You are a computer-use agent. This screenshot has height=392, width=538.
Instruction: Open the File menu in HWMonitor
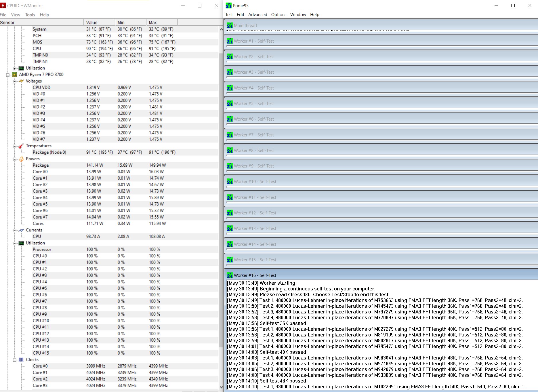(3, 15)
